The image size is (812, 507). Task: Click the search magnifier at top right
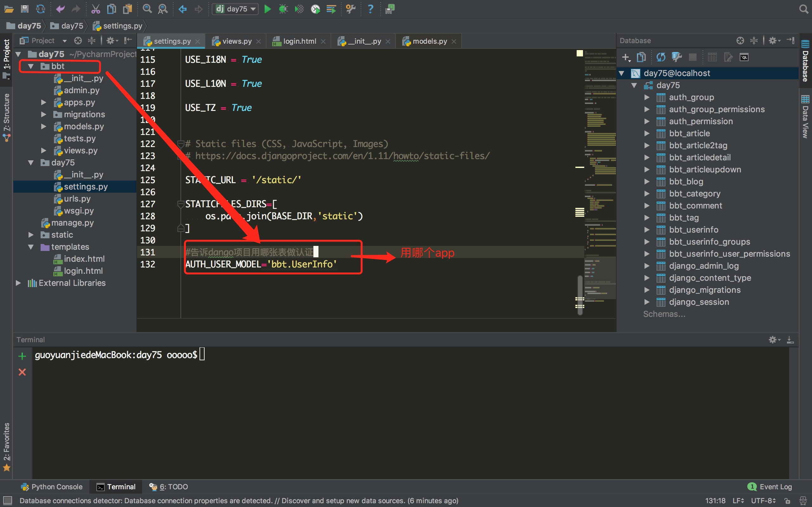(803, 9)
